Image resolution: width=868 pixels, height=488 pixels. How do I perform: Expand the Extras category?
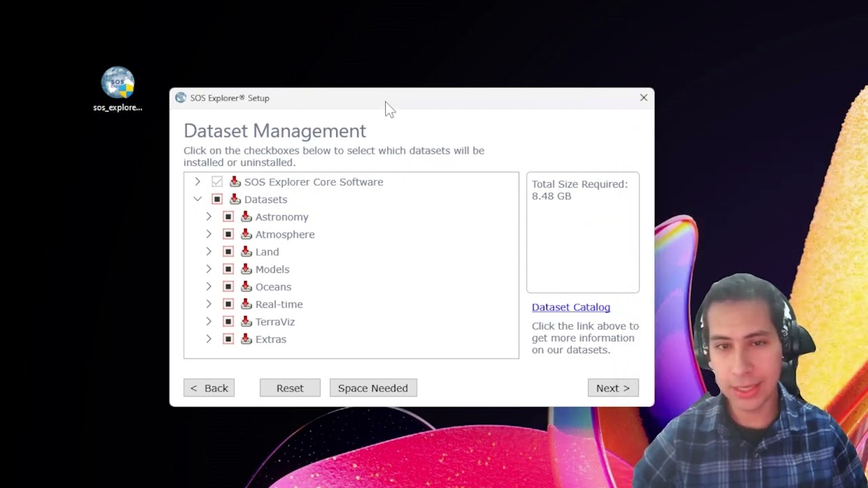pos(209,340)
